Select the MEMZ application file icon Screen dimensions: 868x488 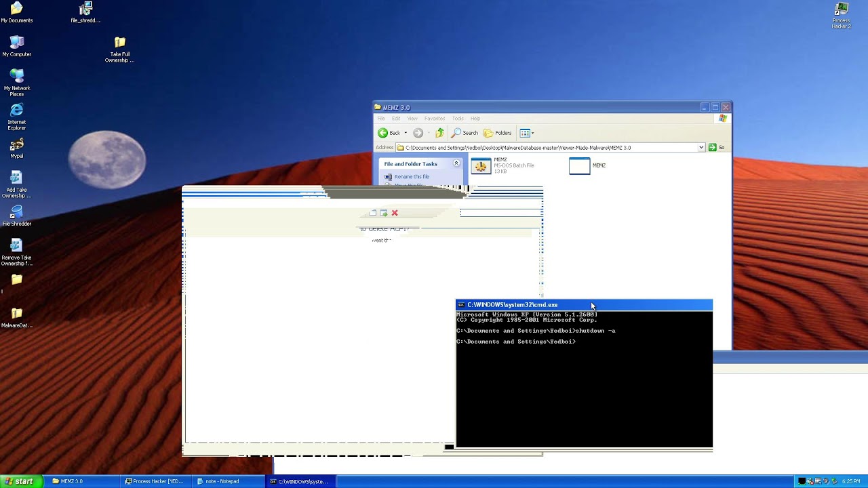coord(579,165)
